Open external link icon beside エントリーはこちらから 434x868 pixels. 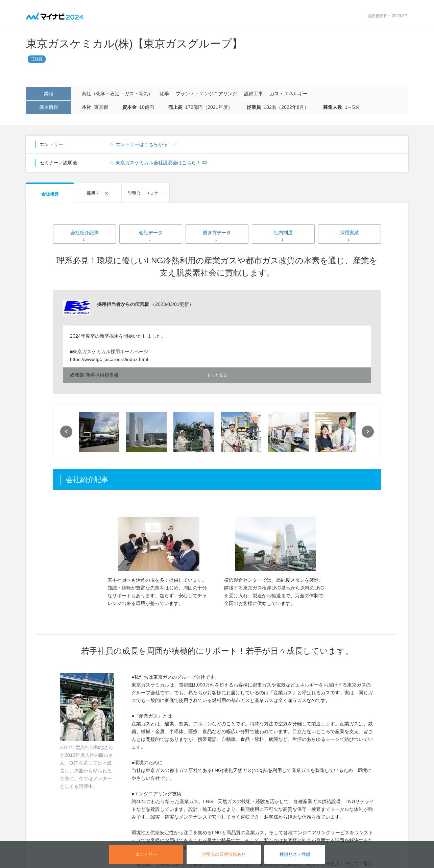pyautogui.click(x=176, y=144)
